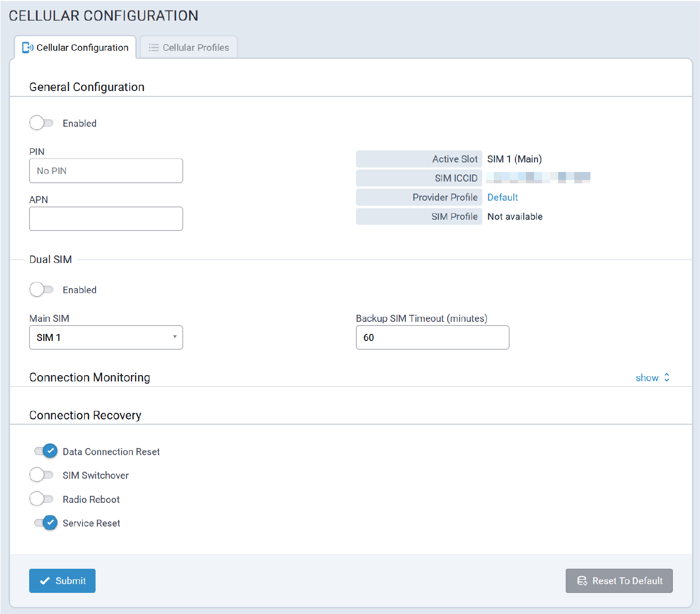Click the database icon in Reset To Default
Image resolution: width=700 pixels, height=614 pixels.
point(582,581)
